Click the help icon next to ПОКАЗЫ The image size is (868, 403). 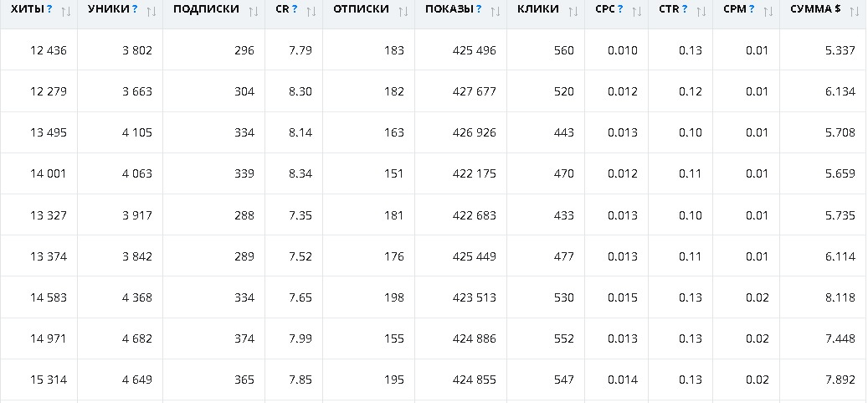tap(479, 9)
